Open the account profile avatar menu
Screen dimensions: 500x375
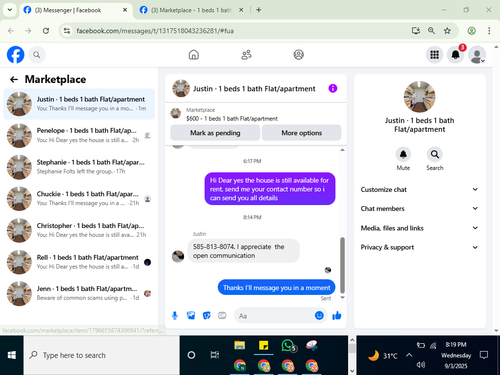pos(477,55)
